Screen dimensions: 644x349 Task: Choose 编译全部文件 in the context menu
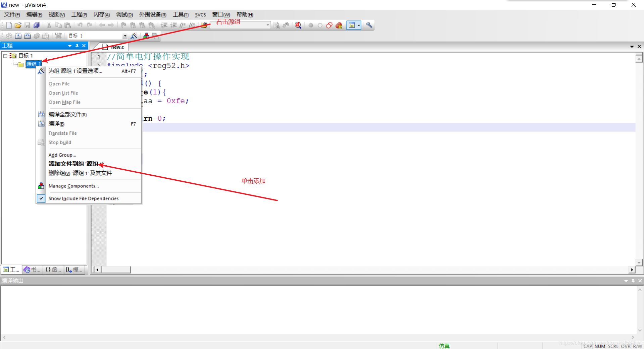click(x=89, y=115)
